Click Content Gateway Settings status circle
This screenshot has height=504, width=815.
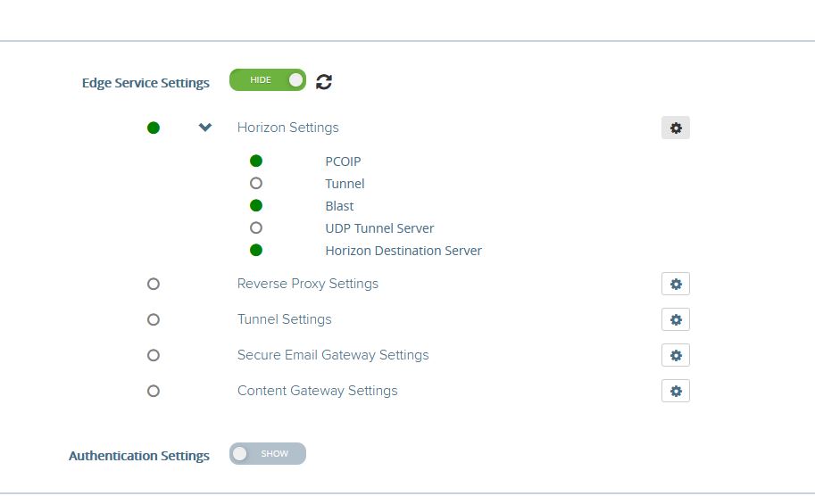pyautogui.click(x=154, y=391)
